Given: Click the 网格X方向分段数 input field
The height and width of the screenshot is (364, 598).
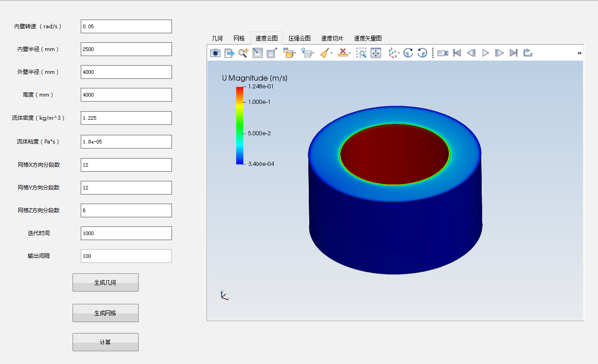Looking at the screenshot, I should (x=126, y=165).
